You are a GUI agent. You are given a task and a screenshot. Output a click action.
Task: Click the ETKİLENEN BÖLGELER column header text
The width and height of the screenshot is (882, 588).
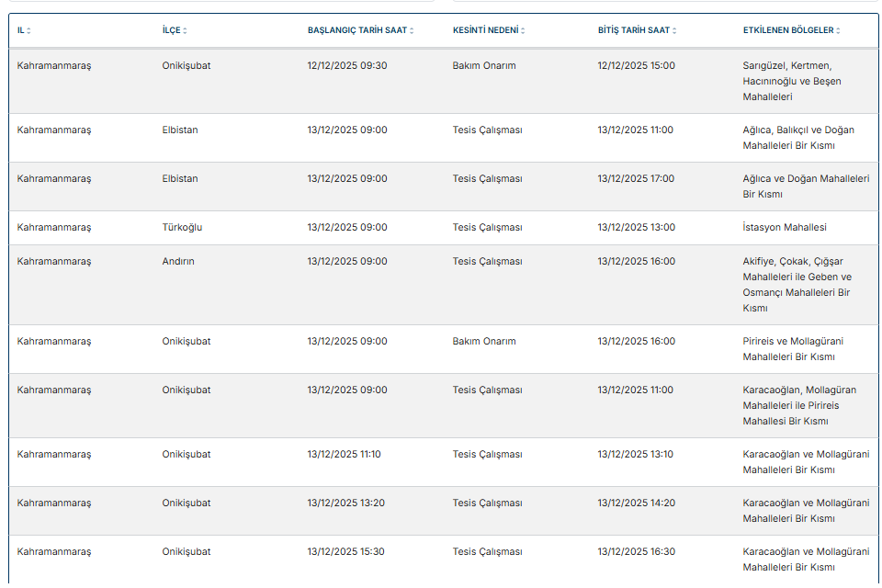coord(788,30)
